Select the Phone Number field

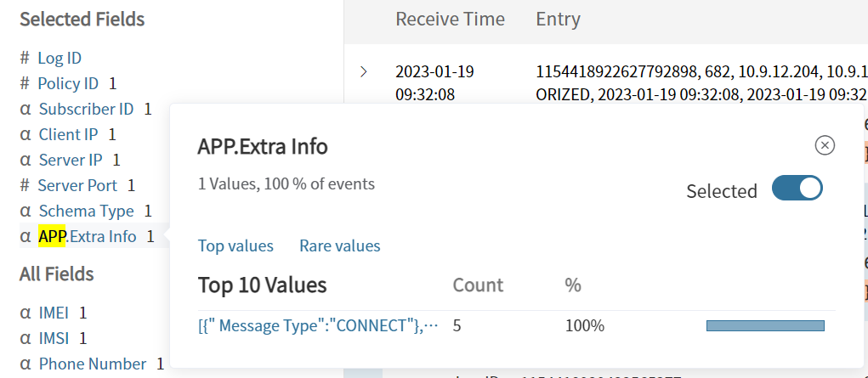coord(92,364)
